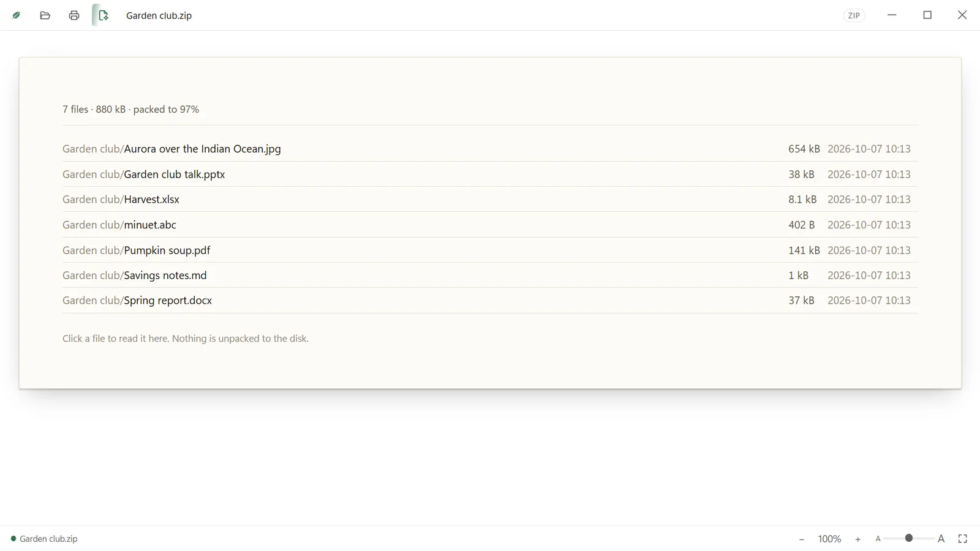Viewport: 980px width, 551px height.
Task: Click the 100% zoom level value
Action: [x=829, y=539]
